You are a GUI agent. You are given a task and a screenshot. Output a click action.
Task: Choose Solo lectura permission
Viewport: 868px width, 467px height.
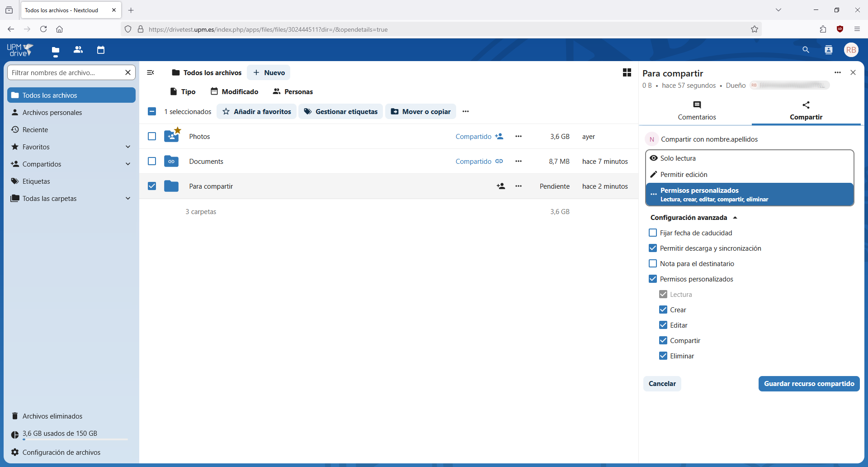click(x=750, y=158)
